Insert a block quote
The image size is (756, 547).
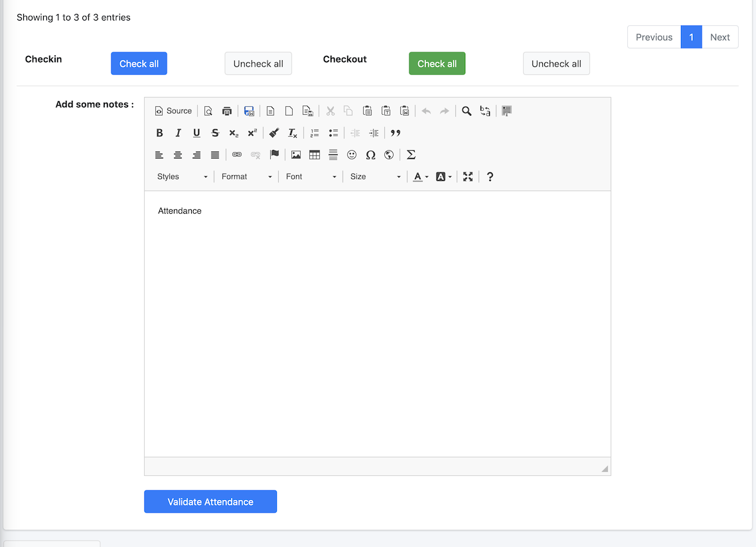396,133
